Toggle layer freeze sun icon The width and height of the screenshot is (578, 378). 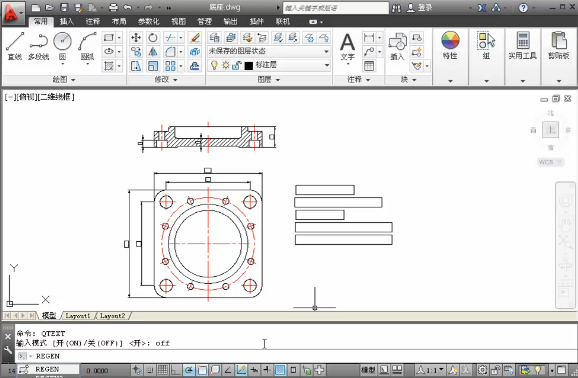coord(226,65)
